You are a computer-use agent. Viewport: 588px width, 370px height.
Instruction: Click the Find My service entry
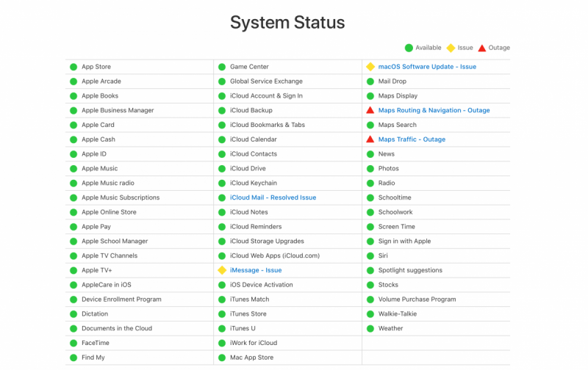[x=93, y=358]
